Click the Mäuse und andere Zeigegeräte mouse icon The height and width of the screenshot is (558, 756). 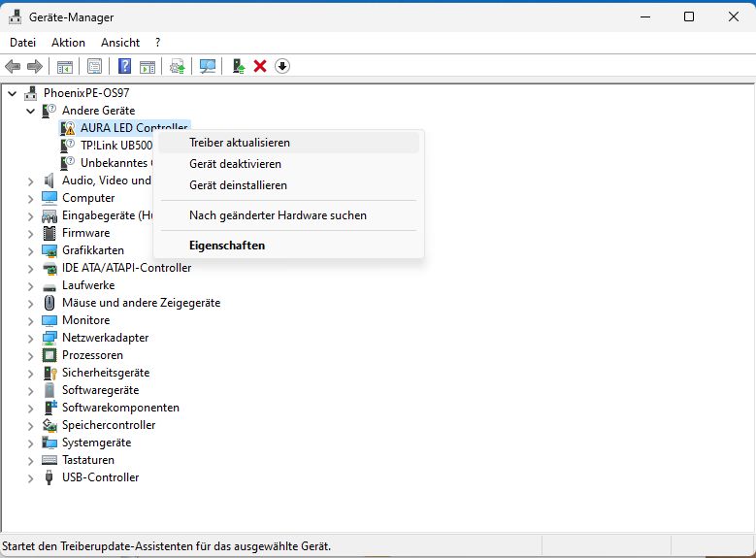coord(49,303)
